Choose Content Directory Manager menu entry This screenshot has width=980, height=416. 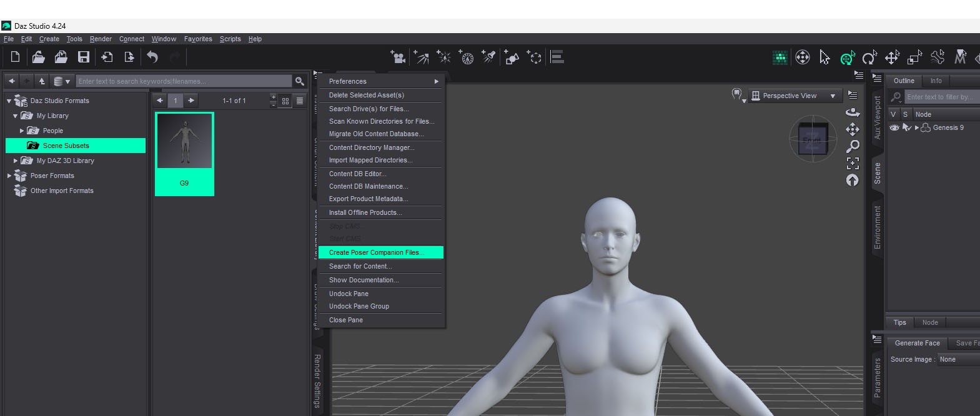point(381,147)
